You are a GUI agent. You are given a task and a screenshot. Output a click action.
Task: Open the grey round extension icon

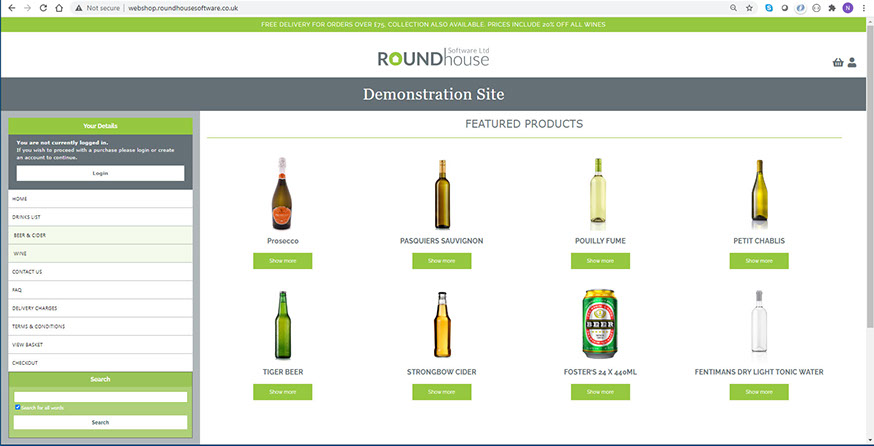817,8
